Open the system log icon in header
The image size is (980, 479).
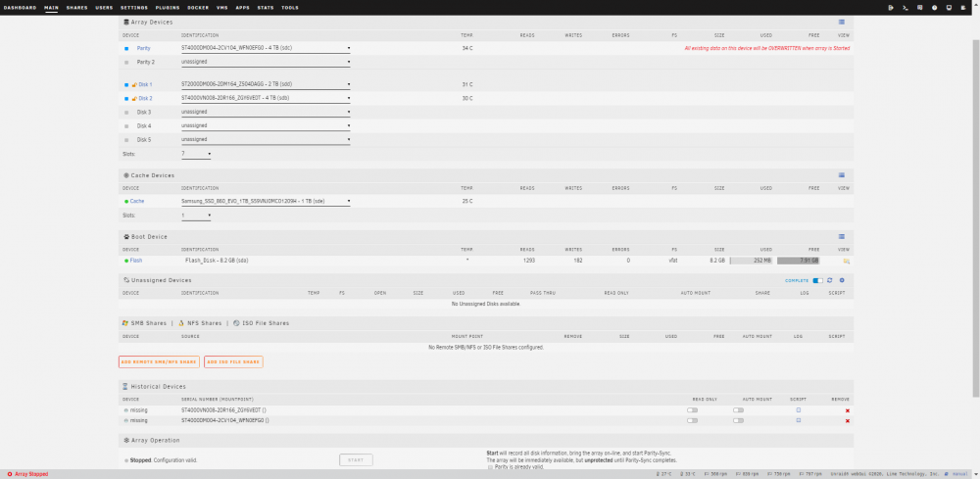pyautogui.click(x=963, y=8)
